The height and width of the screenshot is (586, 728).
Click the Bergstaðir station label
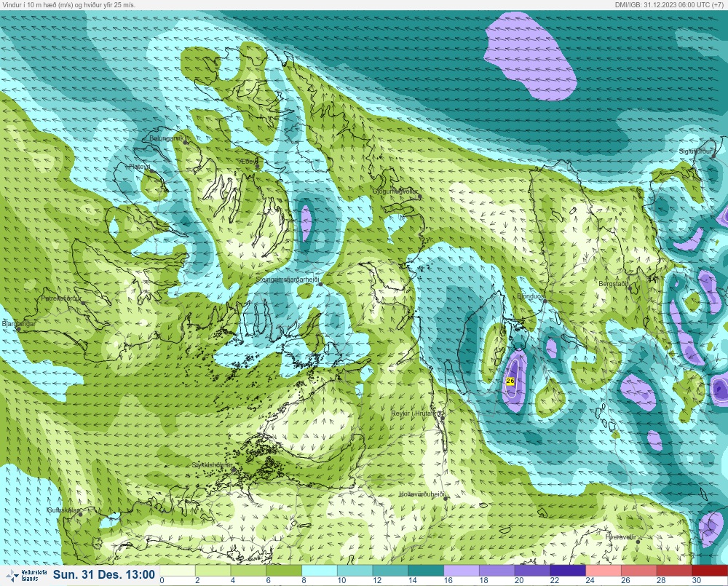point(613,283)
